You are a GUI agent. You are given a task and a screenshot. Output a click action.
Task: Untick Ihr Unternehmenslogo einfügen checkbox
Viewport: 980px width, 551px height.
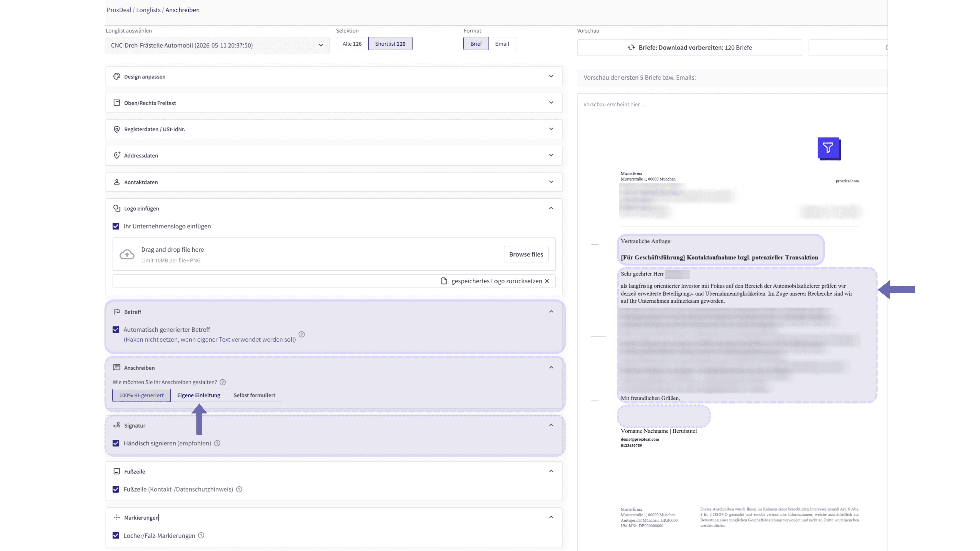116,226
